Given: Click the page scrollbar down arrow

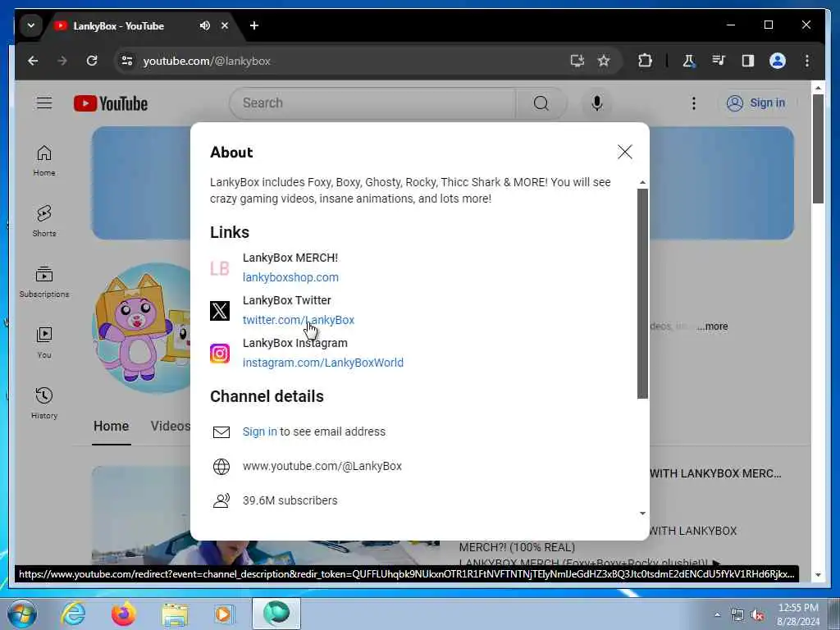Looking at the screenshot, I should 818,575.
